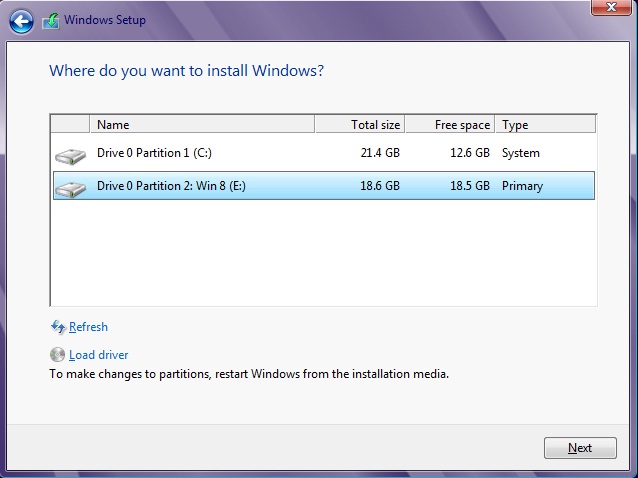Sort by the Total size column header

pyautogui.click(x=360, y=124)
